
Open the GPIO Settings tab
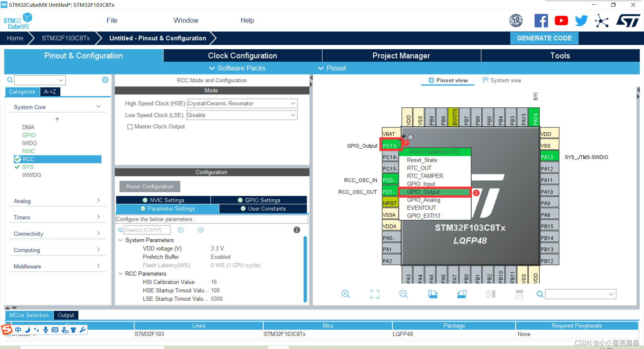click(259, 200)
